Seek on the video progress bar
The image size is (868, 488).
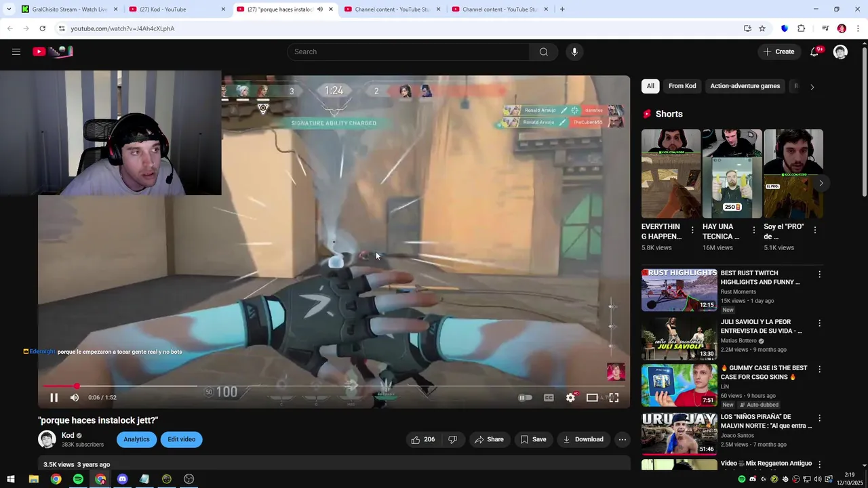[x=334, y=386]
